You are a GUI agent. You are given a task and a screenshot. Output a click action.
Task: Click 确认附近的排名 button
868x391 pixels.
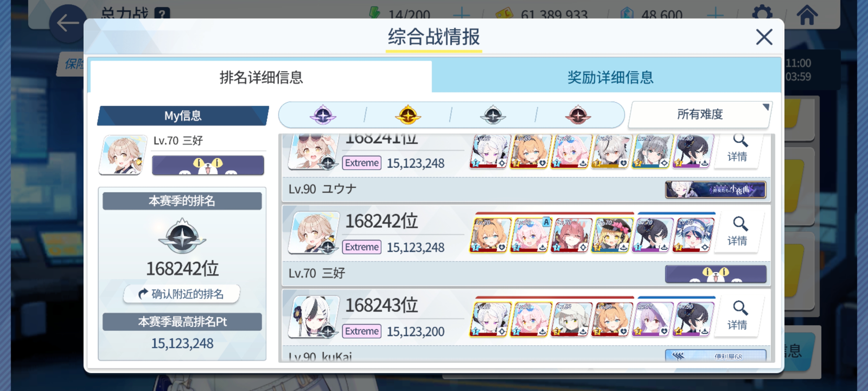pos(182,294)
